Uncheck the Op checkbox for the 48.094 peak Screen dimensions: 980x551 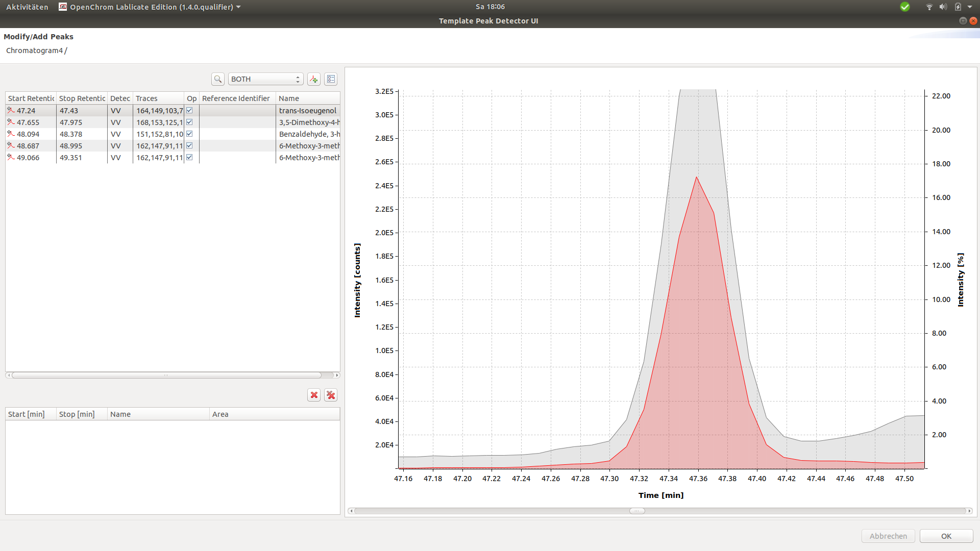click(x=189, y=134)
